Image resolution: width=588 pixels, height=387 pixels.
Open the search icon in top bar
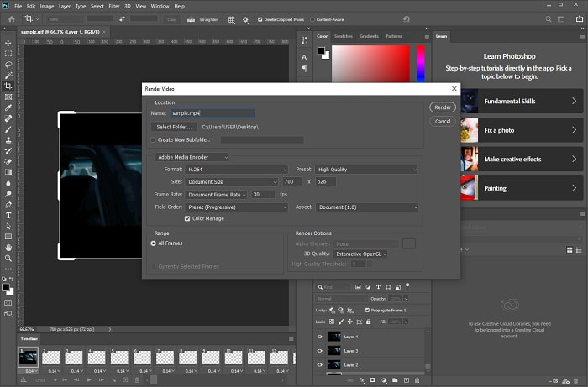coord(549,19)
